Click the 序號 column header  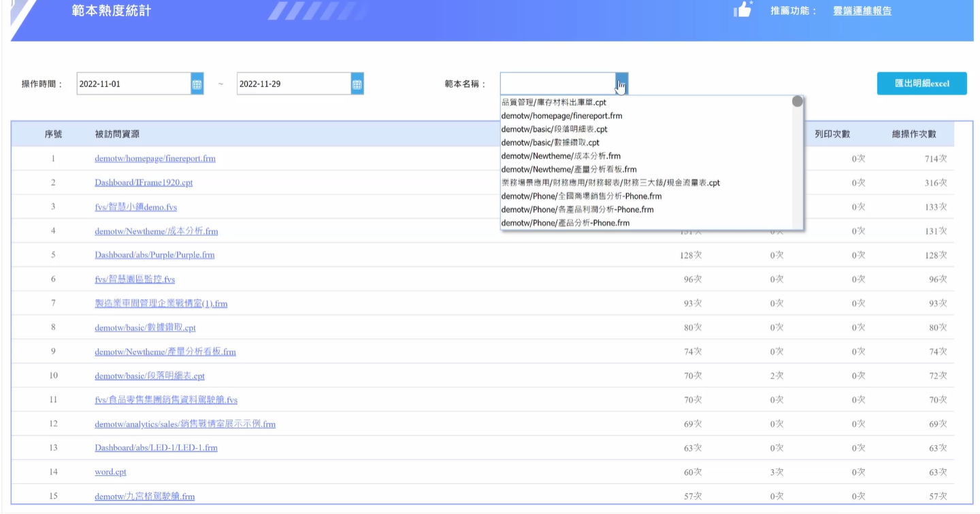tap(53, 135)
